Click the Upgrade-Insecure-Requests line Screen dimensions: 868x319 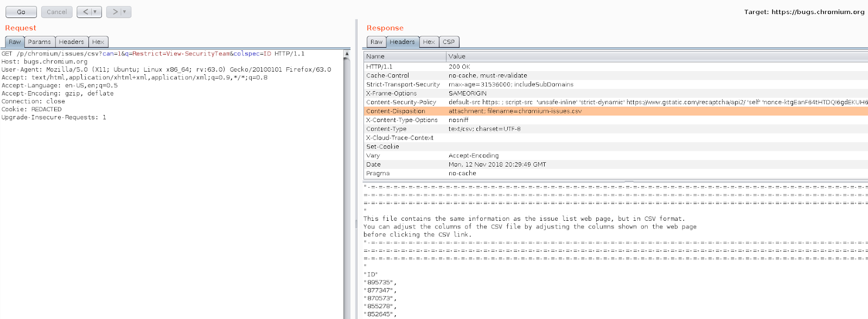click(x=54, y=117)
